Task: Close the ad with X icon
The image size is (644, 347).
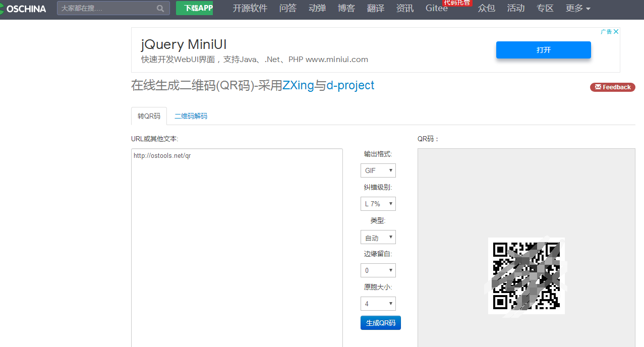Action: 616,31
